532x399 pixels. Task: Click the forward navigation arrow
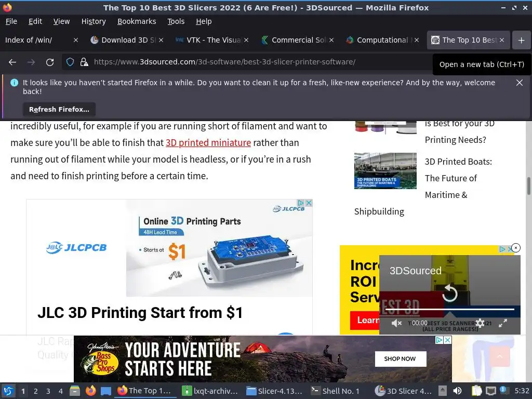(31, 62)
